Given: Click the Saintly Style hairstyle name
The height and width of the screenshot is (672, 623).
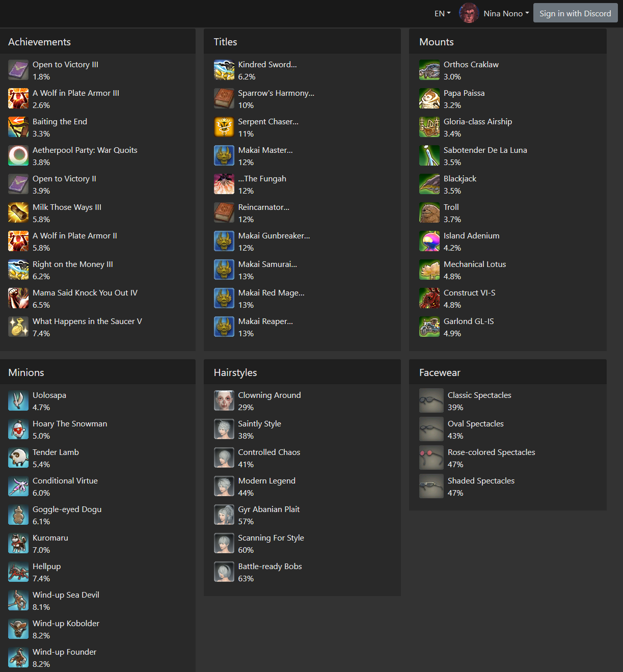Looking at the screenshot, I should [260, 424].
